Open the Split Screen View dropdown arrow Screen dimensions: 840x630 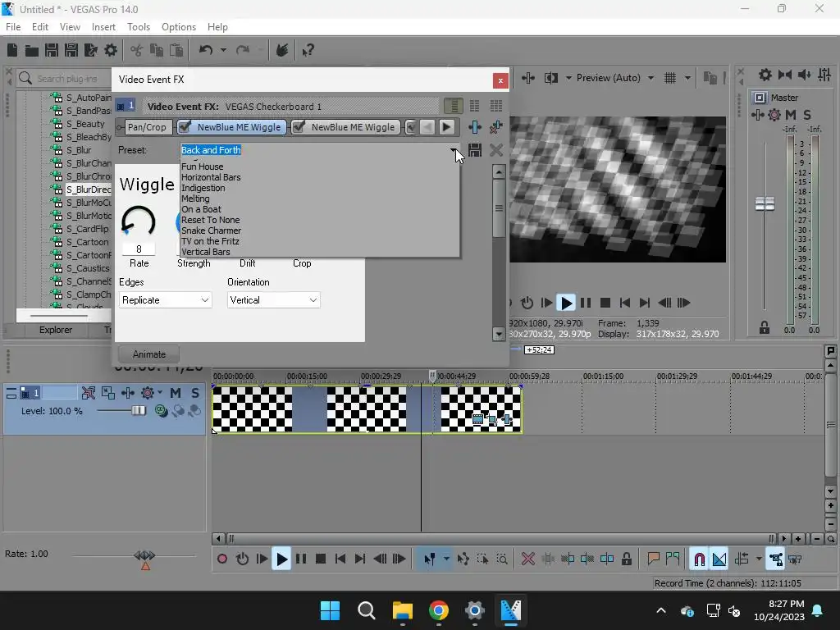point(568,78)
